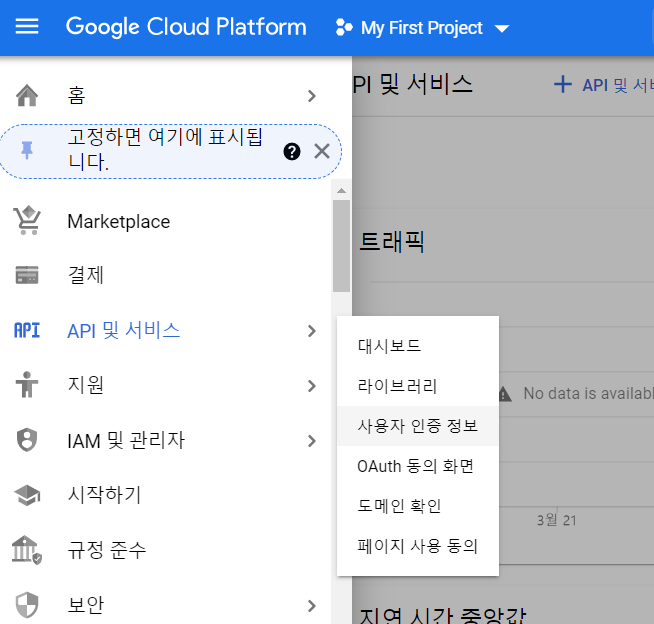This screenshot has height=624, width=654.
Task: Expand the 지원 submenu chevron
Action: 312,386
